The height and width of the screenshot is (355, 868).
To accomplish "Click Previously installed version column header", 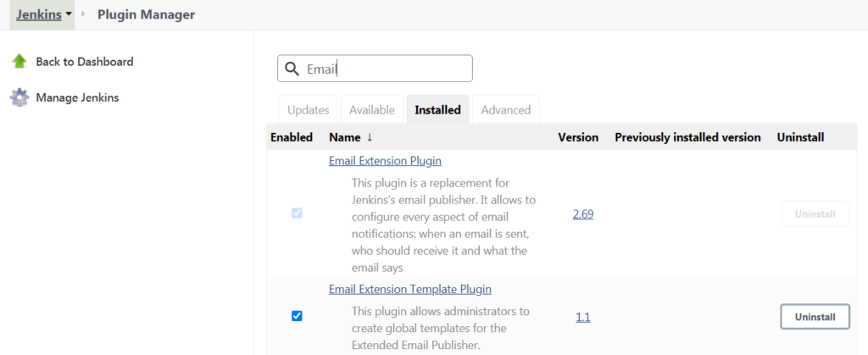I will [x=687, y=137].
